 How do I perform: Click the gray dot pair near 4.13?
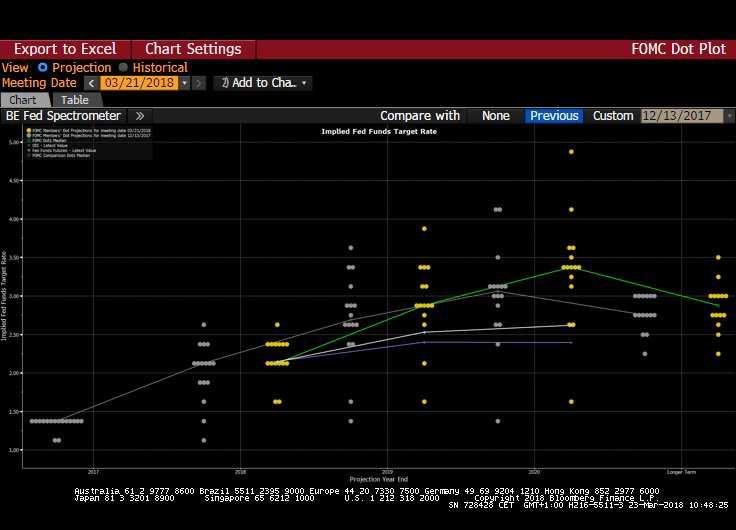tap(498, 209)
